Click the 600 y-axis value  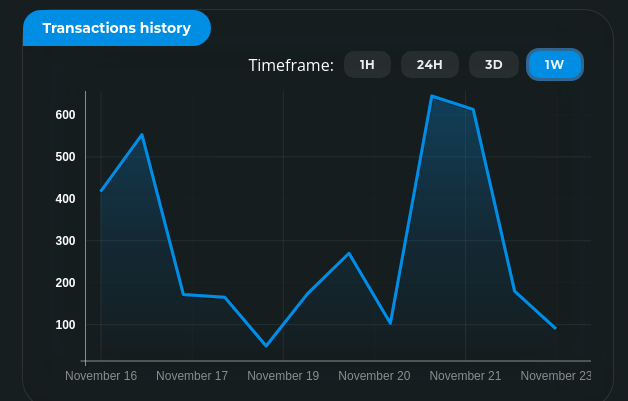point(65,115)
